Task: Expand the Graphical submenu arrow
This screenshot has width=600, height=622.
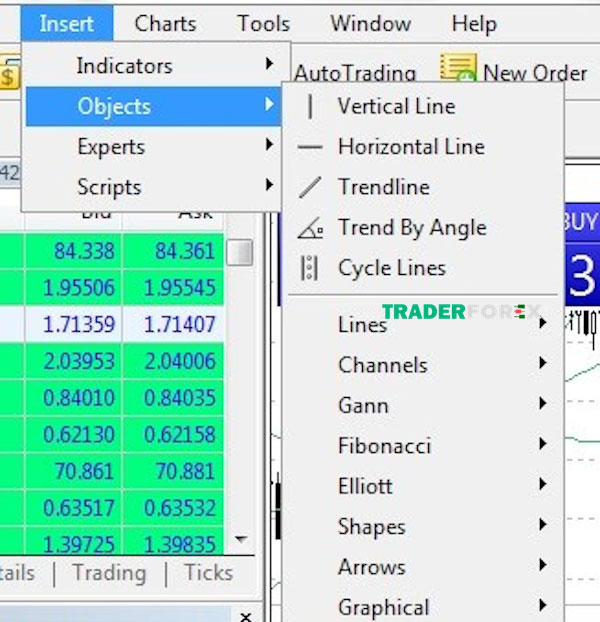Action: pyautogui.click(x=543, y=605)
